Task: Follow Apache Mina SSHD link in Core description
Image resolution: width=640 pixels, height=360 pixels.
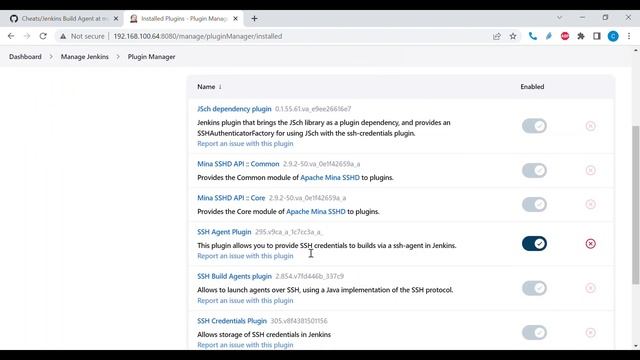Action: point(316,211)
